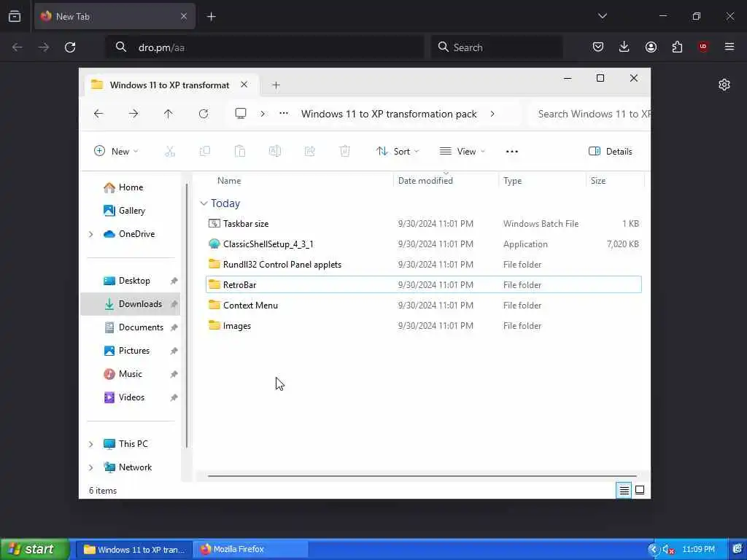Open Firefox account icon
747x560 pixels.
pos(651,47)
